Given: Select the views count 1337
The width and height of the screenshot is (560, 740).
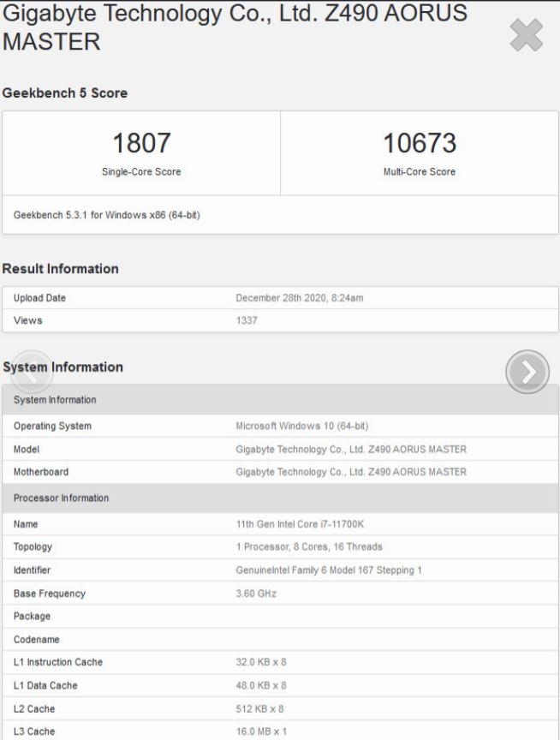Looking at the screenshot, I should click(x=247, y=320).
